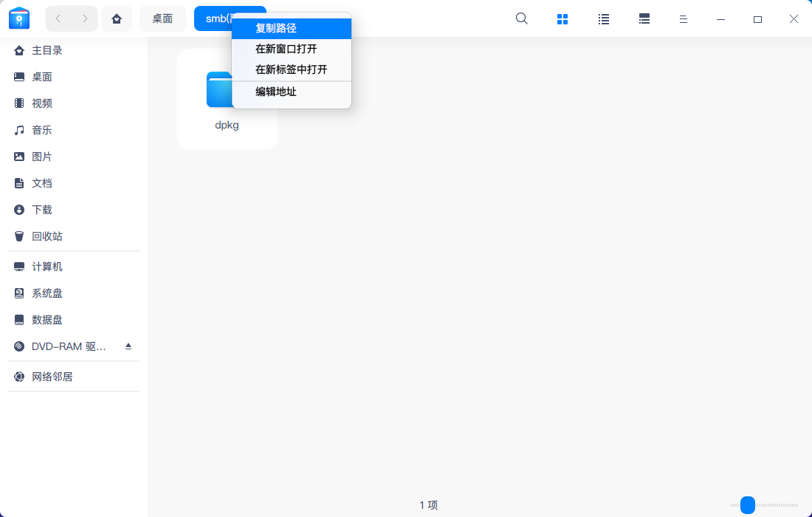This screenshot has height=517, width=812.
Task: Click the 下载 download icon in sidebar
Action: point(19,210)
